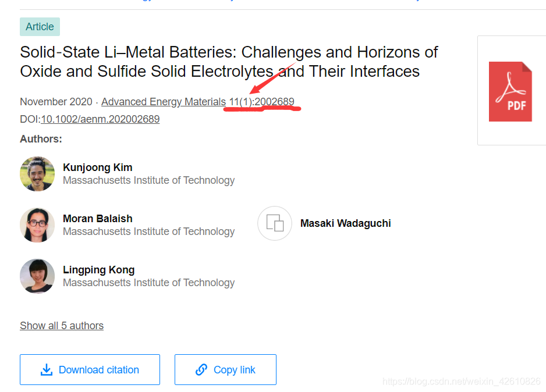Open the red PDF file icon
546x392 pixels.
coord(510,91)
